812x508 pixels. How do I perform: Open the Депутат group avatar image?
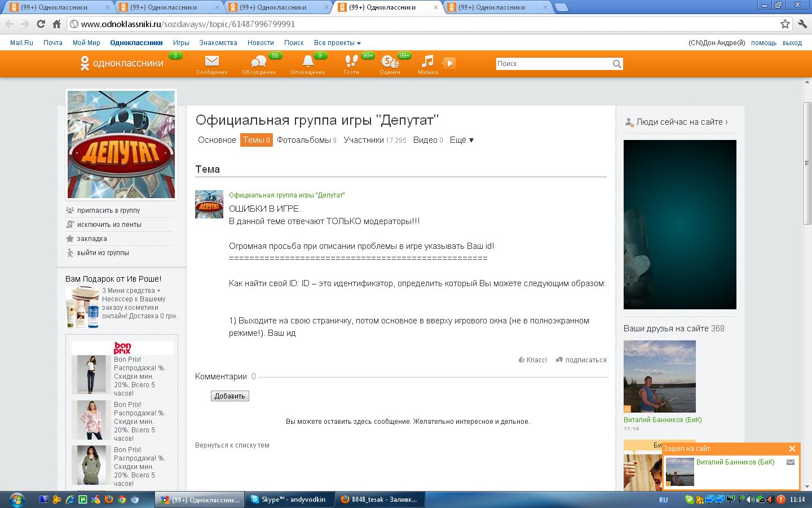pyautogui.click(x=121, y=144)
